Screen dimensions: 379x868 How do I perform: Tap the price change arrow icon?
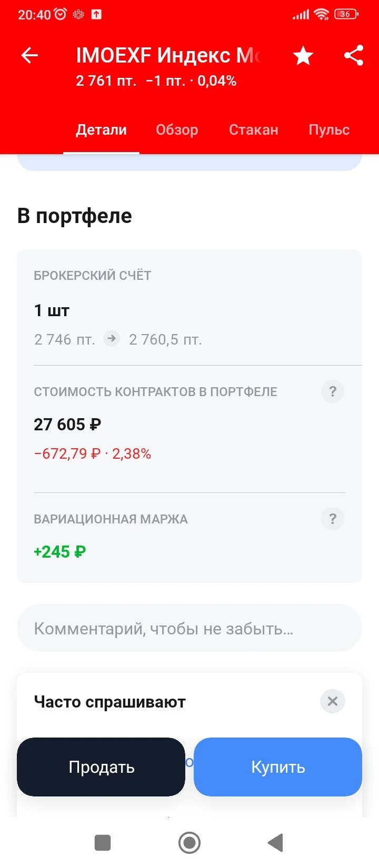112,339
